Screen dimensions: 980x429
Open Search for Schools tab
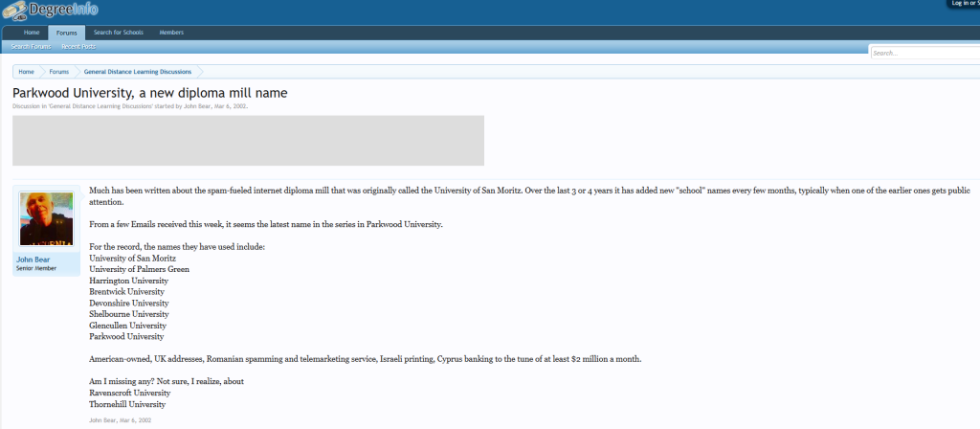(x=118, y=33)
